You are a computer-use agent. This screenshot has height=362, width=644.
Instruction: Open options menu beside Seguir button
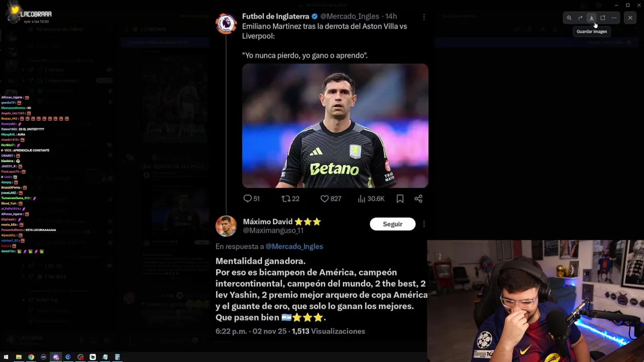[424, 224]
